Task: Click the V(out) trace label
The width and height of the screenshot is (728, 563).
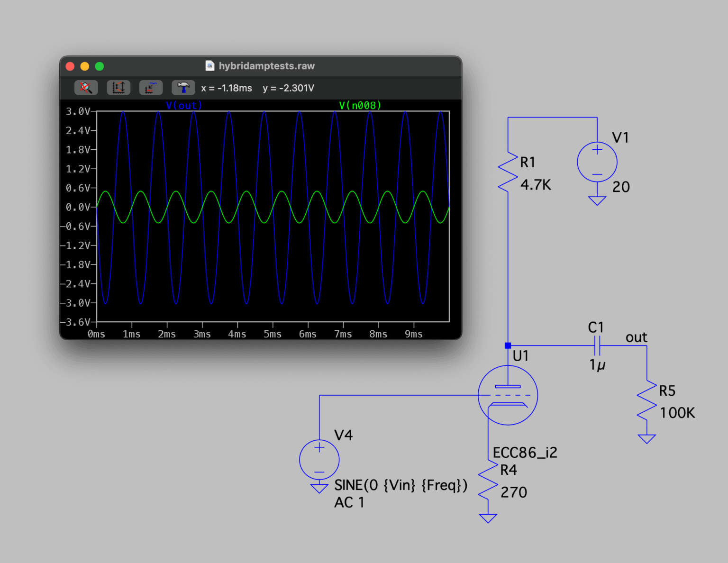Action: [184, 105]
